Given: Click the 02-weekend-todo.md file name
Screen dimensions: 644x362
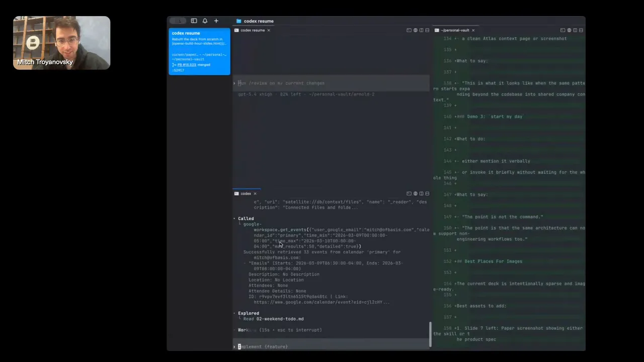Looking at the screenshot, I should click(280, 319).
